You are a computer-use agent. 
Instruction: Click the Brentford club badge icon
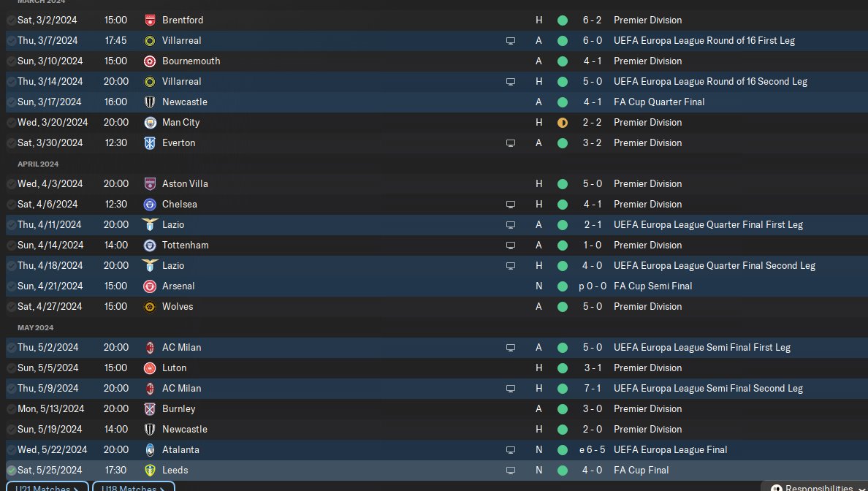pos(150,20)
